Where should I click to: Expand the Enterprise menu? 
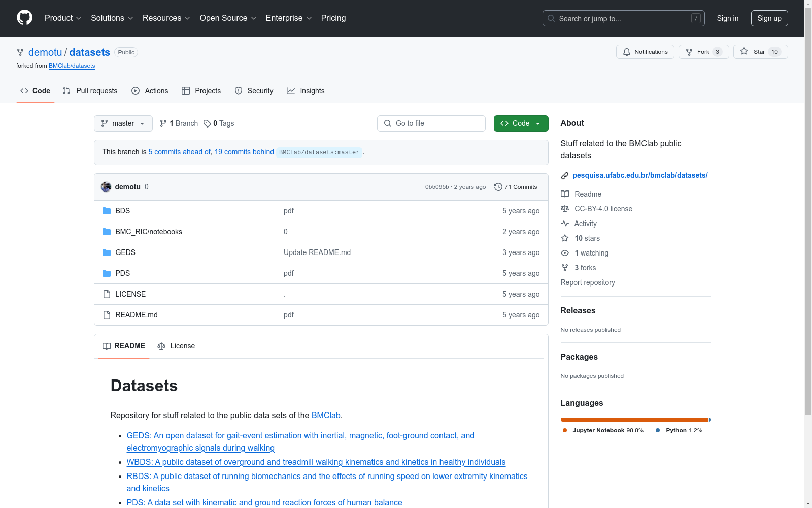[289, 18]
